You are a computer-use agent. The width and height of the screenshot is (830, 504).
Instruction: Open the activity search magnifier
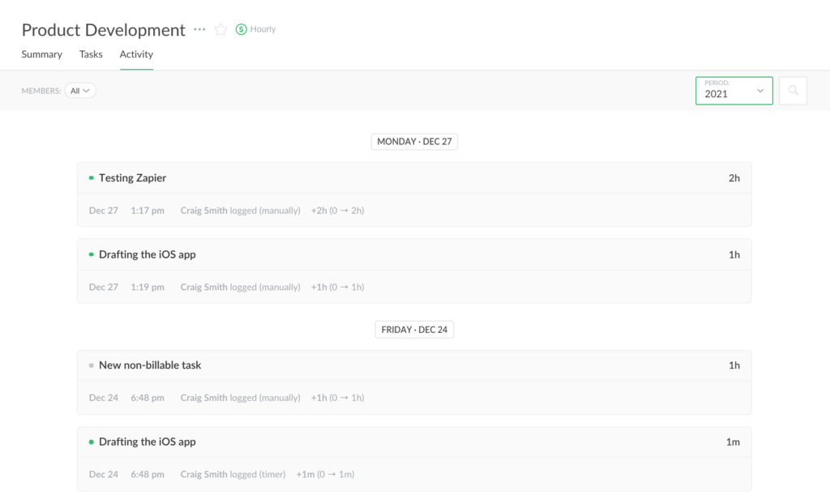pyautogui.click(x=793, y=91)
